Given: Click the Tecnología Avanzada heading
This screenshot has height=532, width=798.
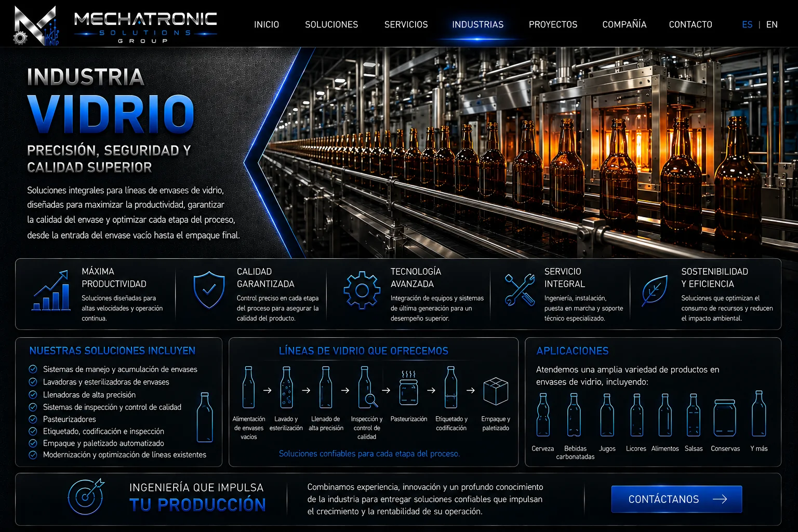Looking at the screenshot, I should tap(416, 278).
